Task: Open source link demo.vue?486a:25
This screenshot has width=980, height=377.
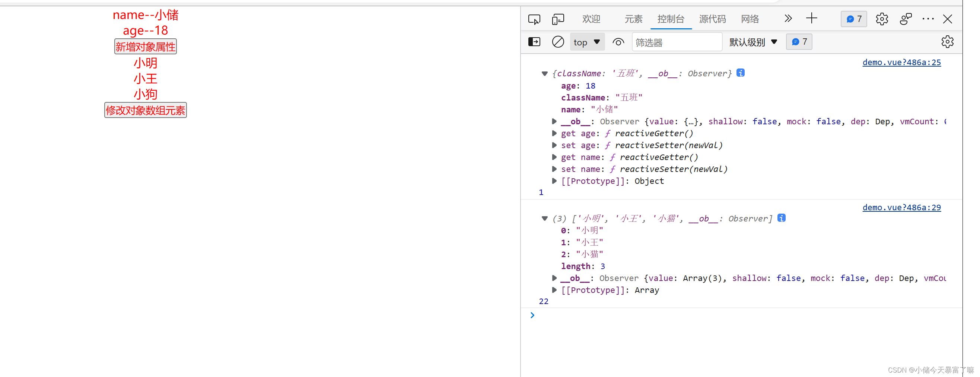Action: tap(901, 63)
